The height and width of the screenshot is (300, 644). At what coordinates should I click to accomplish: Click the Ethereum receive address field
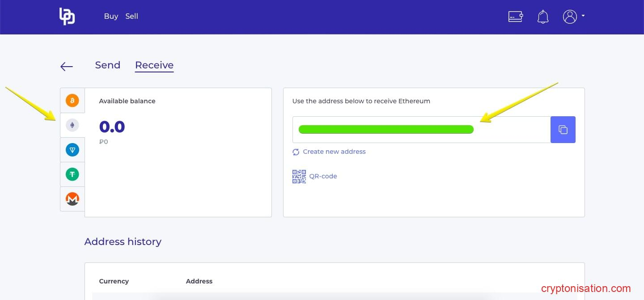(421, 130)
